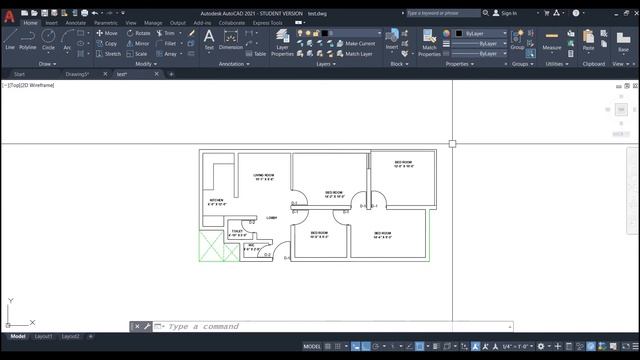
Task: Click the Match Layer button
Action: tap(355, 53)
